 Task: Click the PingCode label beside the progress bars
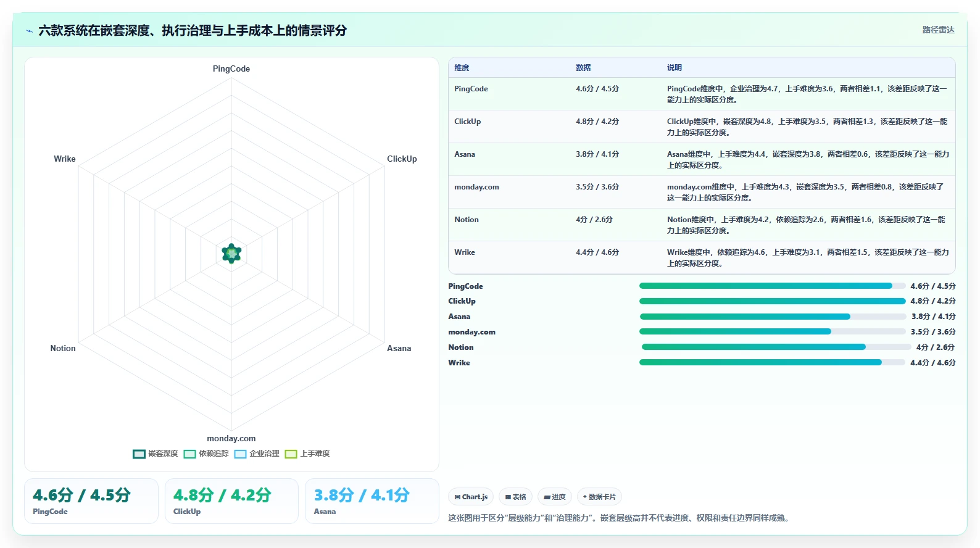click(466, 286)
